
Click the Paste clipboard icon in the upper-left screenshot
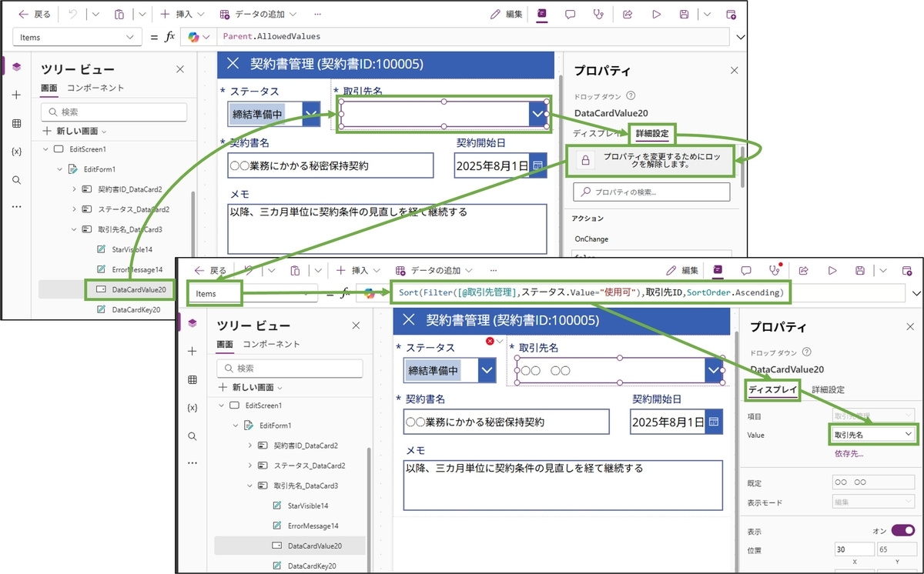tap(119, 14)
